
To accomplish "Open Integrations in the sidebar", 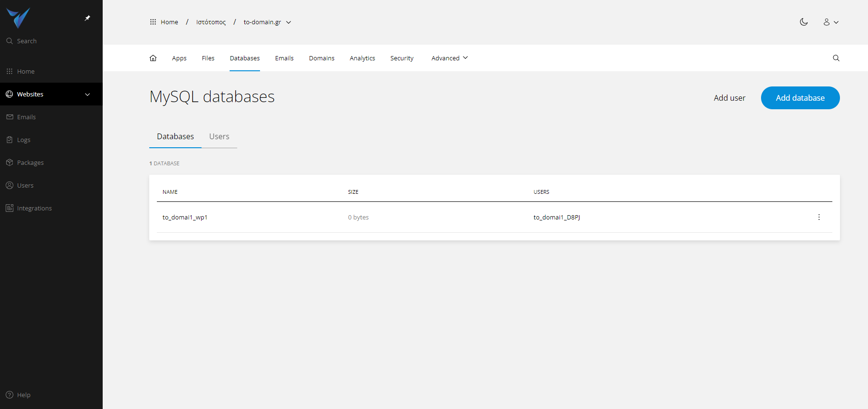I will pyautogui.click(x=34, y=208).
